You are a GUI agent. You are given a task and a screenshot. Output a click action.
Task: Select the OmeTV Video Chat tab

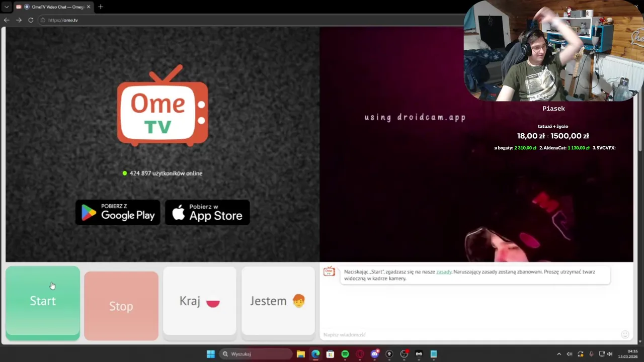(53, 7)
